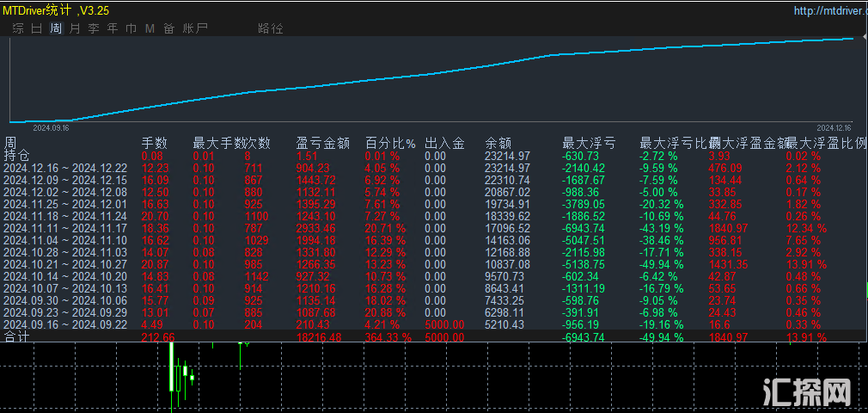The width and height of the screenshot is (868, 413).
Task: Select the highlighted 周 weekly tab
Action: pyautogui.click(x=56, y=28)
